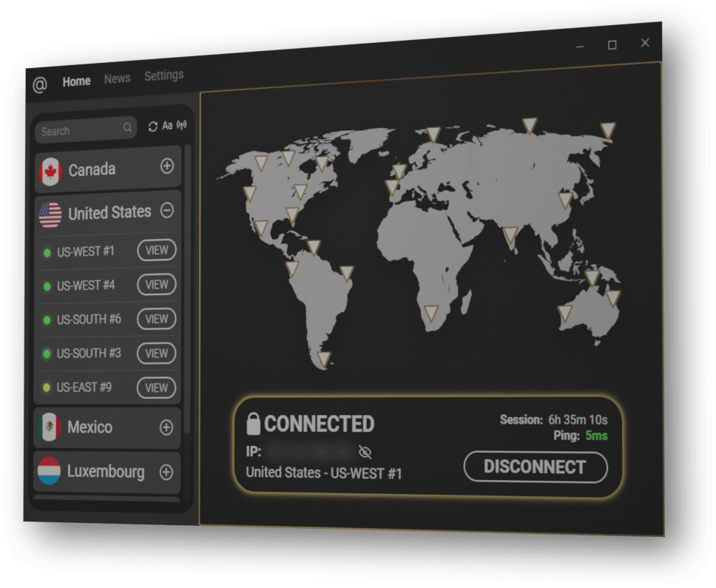
Task: Select the southern Africa map marker
Action: [430, 313]
